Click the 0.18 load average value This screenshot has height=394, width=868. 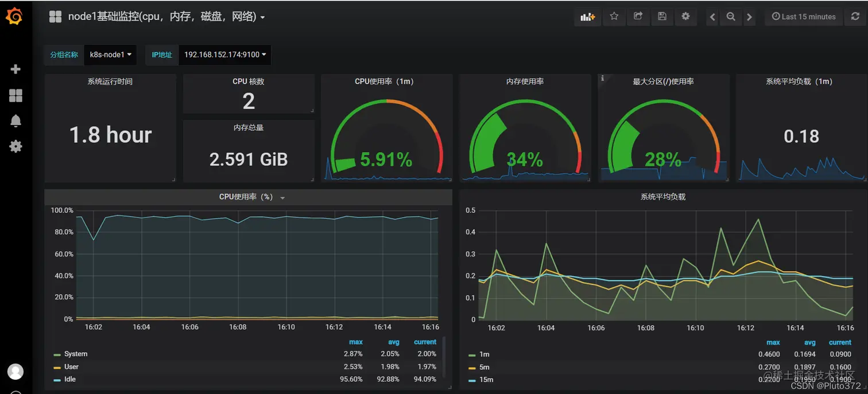(x=801, y=136)
